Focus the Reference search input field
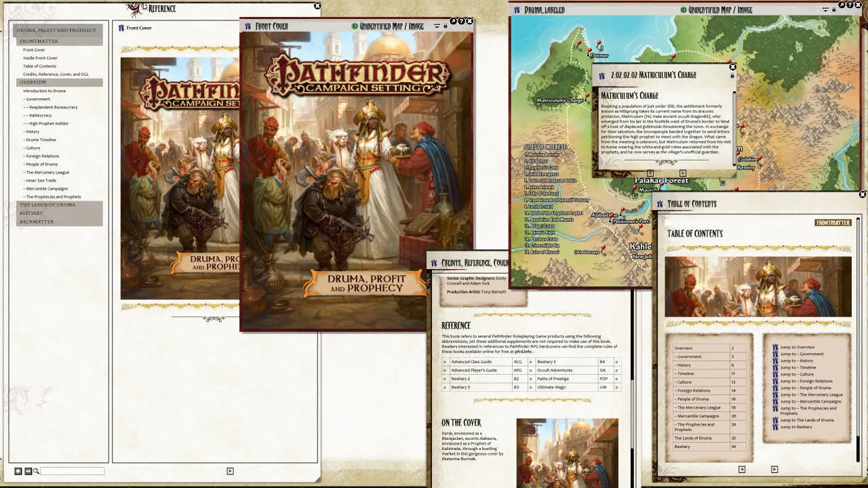The image size is (868, 488). (72, 471)
